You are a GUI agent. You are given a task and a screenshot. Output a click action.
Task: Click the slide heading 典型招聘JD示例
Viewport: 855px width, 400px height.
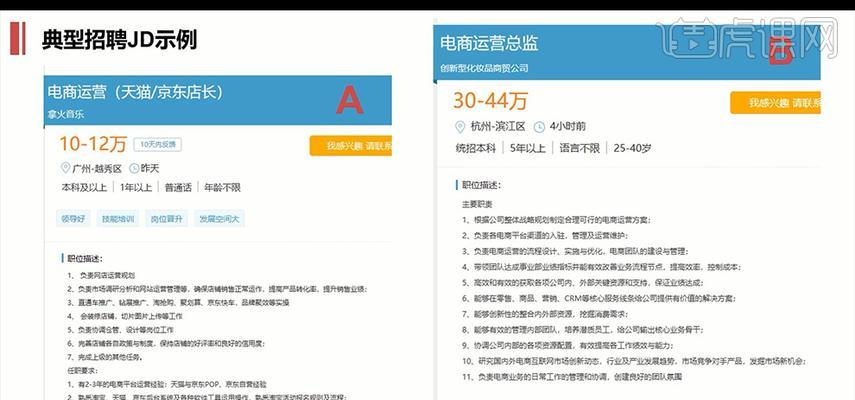(x=119, y=40)
